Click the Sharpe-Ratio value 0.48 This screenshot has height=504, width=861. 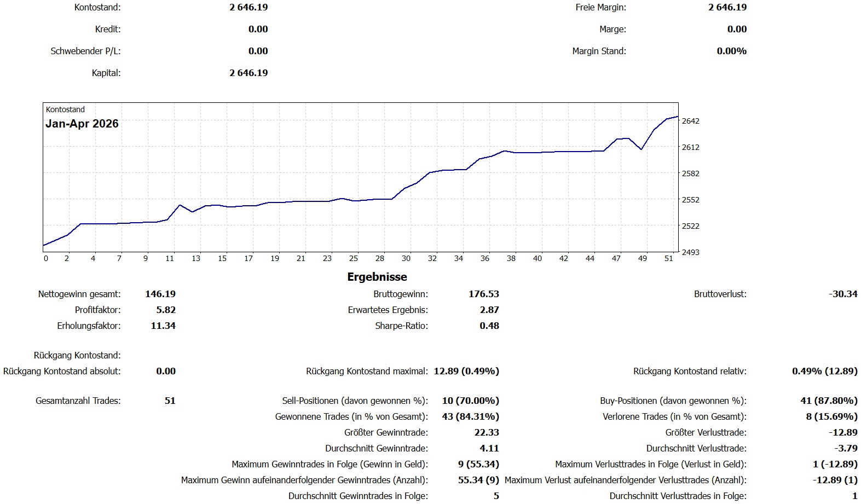coord(489,326)
